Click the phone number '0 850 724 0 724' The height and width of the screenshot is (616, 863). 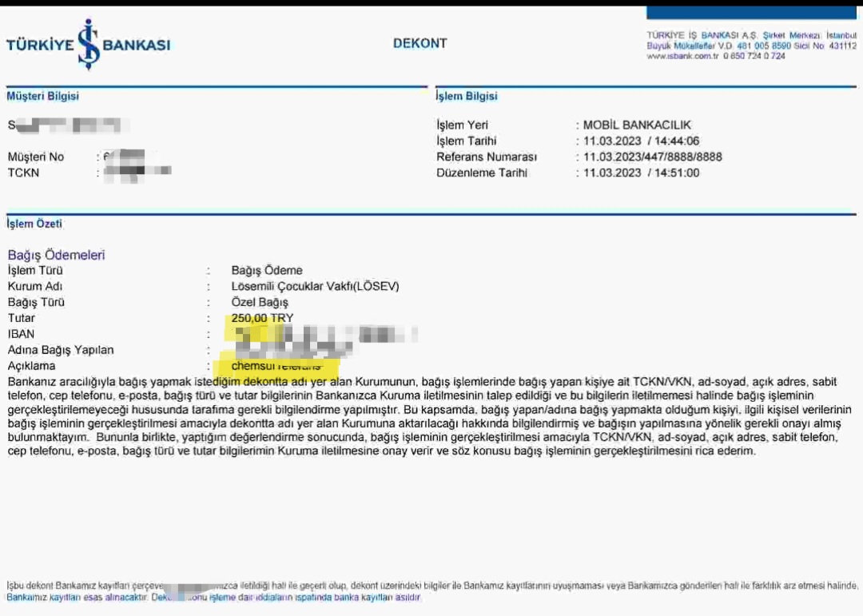coord(754,56)
